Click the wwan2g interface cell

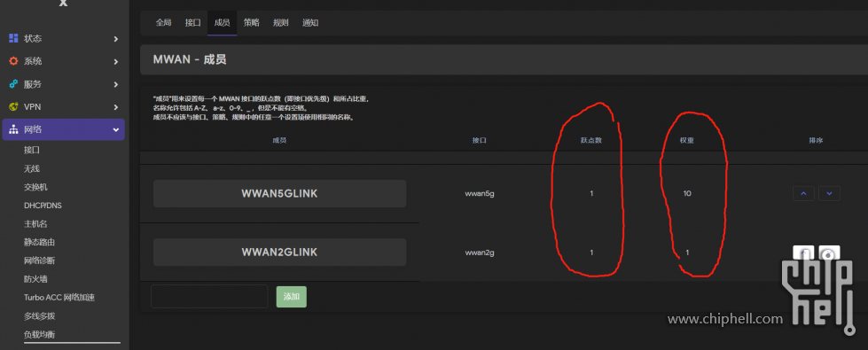click(480, 253)
